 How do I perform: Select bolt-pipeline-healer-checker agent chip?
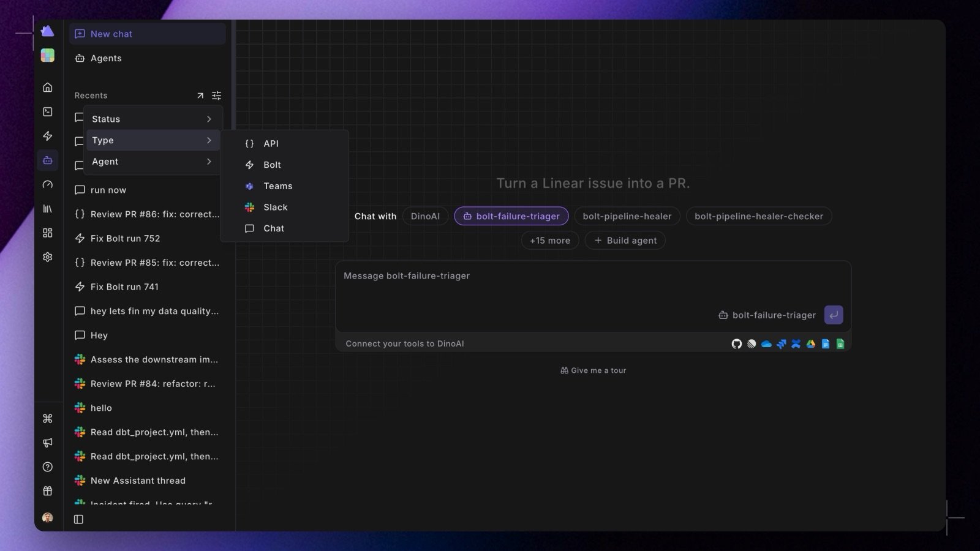coord(759,216)
